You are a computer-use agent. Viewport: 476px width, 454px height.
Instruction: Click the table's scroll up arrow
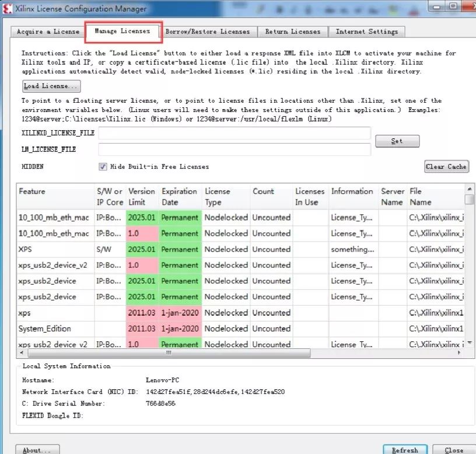(470, 189)
